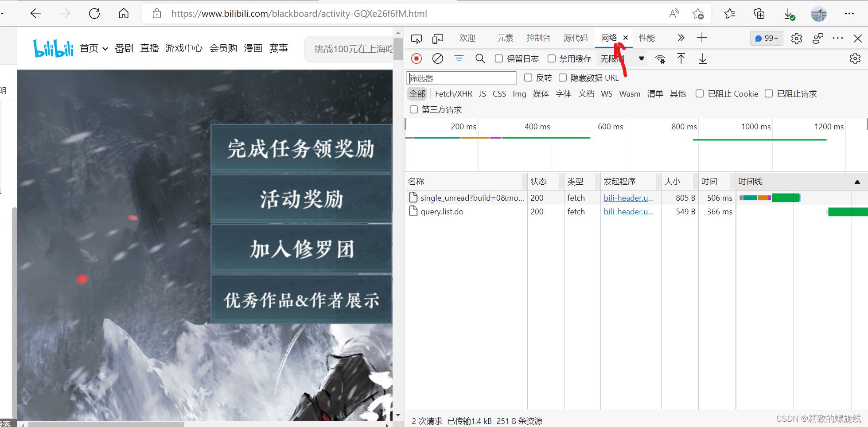Open network conditions wifi icon

[660, 59]
